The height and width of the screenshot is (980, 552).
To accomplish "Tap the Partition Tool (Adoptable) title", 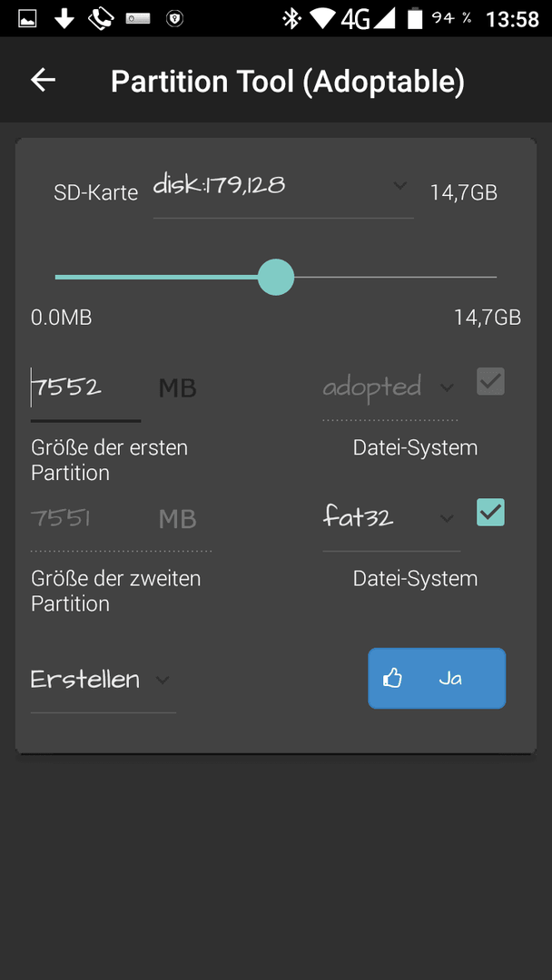I will [x=288, y=82].
